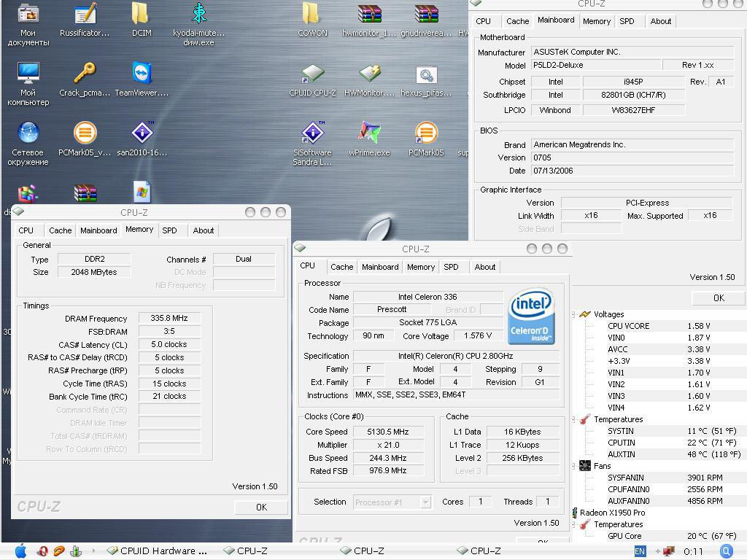Open Memory tab in CPU CPU-Z window
Screen dimensions: 747x560
click(421, 267)
